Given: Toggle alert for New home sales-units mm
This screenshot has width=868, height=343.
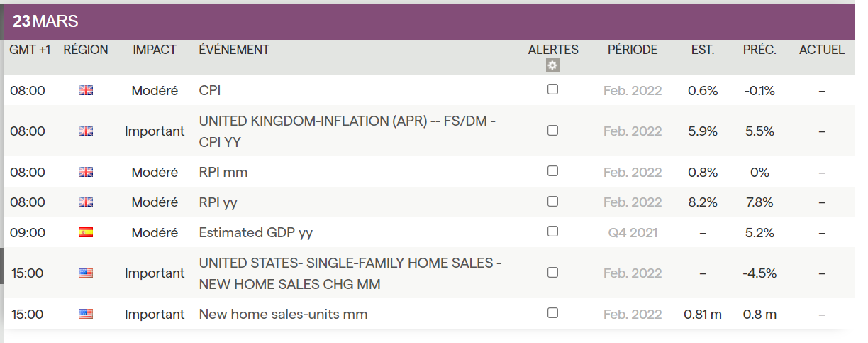Looking at the screenshot, I should (553, 312).
